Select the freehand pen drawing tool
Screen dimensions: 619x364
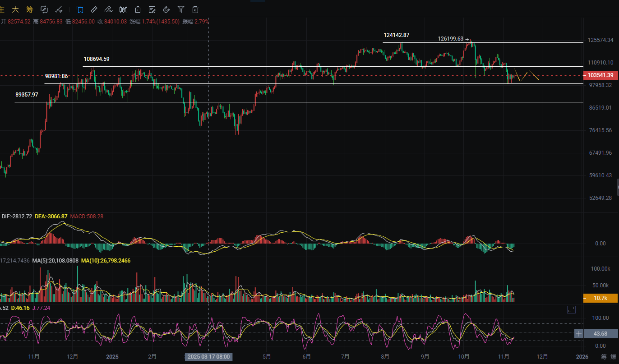108,9
